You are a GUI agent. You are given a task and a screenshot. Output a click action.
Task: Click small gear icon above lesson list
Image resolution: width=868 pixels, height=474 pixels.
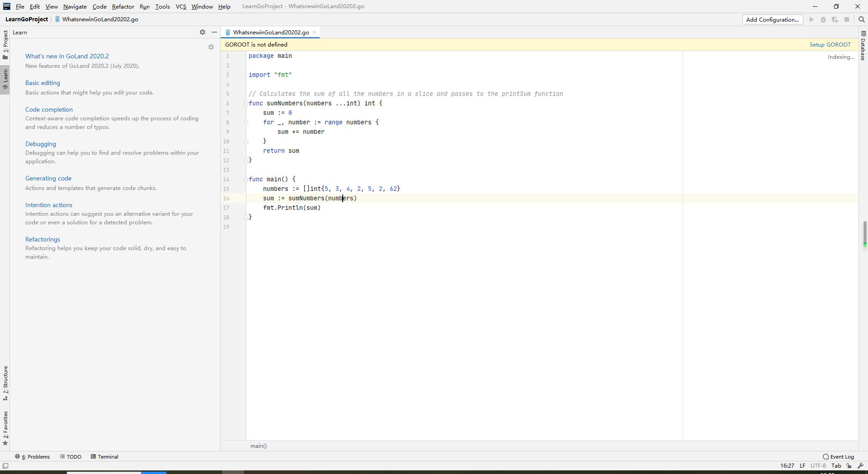(211, 47)
